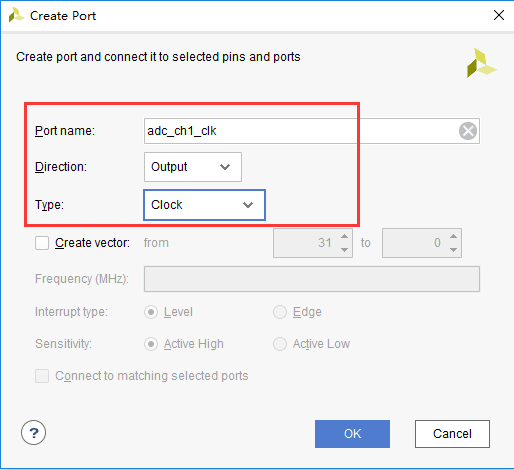Open the help question mark icon

click(33, 433)
